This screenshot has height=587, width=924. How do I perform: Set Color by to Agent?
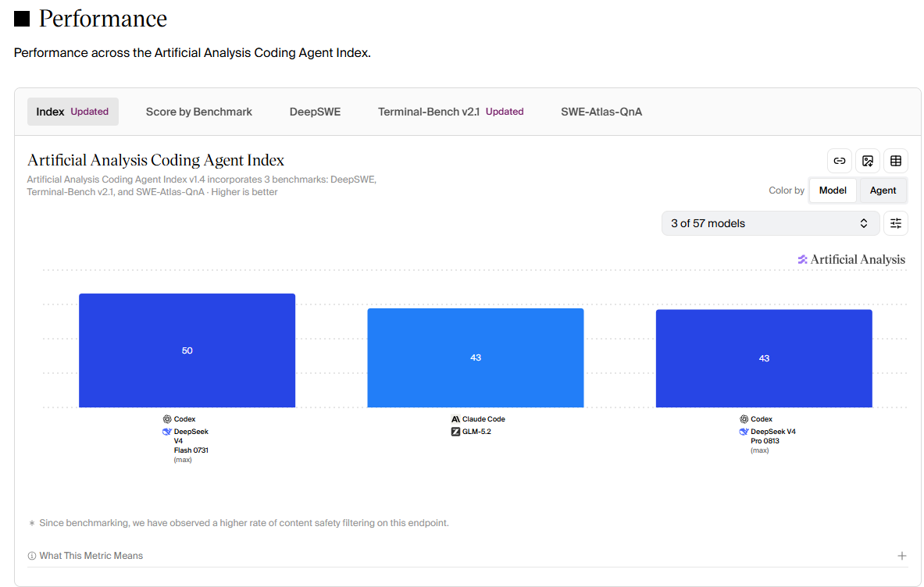pos(883,190)
